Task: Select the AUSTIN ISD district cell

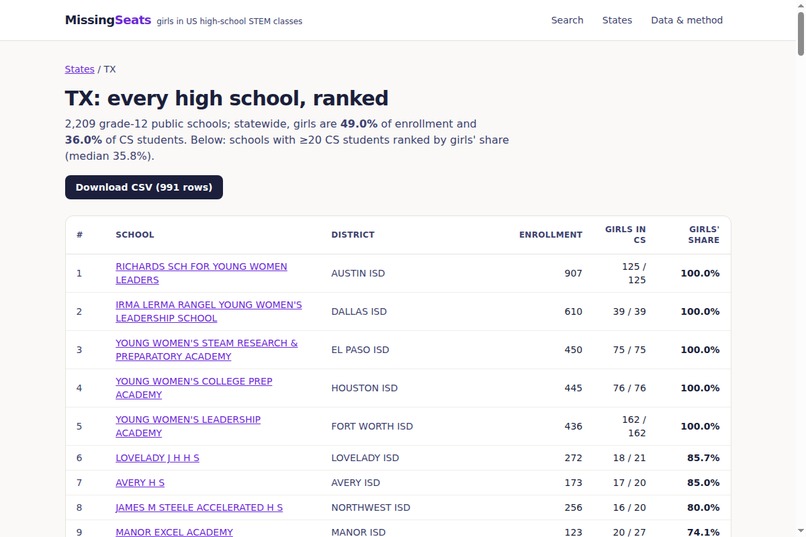Action: [x=358, y=273]
